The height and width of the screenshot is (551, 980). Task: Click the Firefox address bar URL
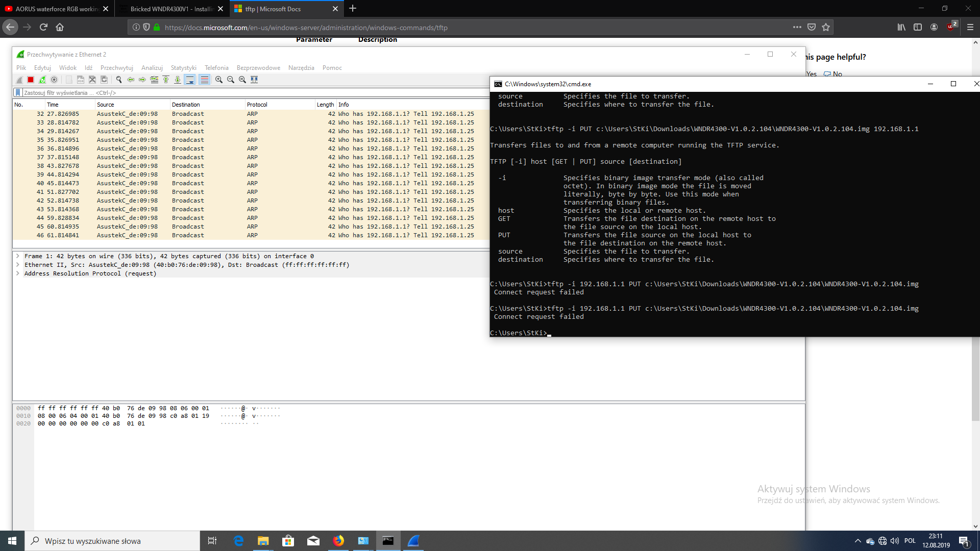[306, 28]
